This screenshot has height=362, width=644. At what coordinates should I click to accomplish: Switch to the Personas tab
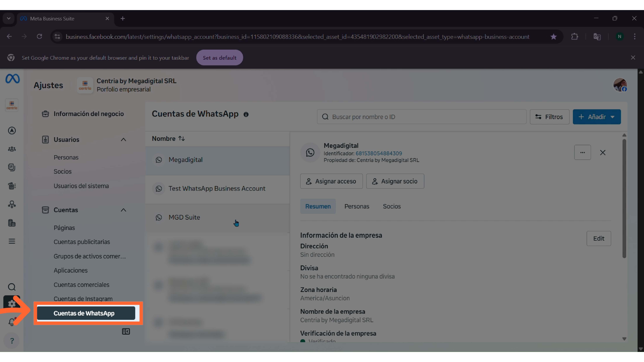coord(357,206)
